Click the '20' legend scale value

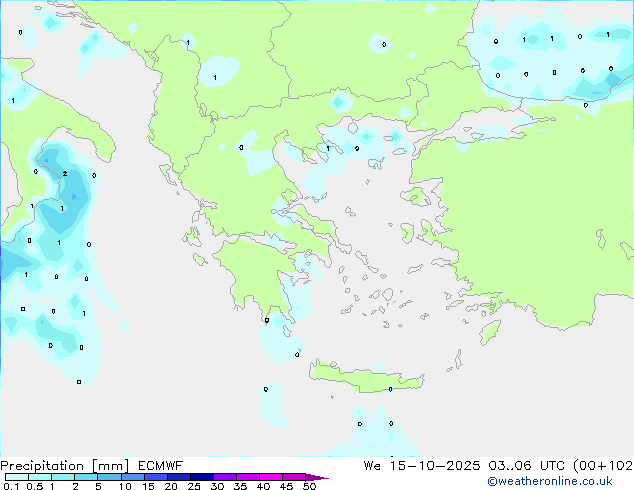[x=171, y=486]
